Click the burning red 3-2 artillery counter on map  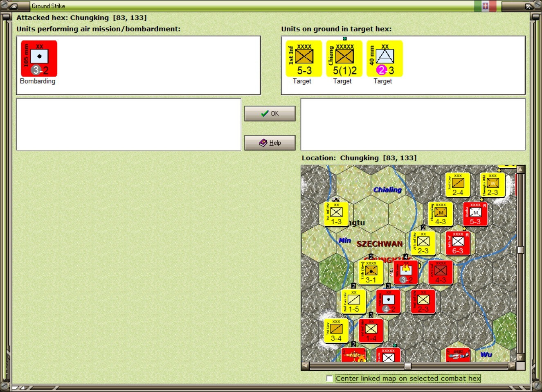406,272
